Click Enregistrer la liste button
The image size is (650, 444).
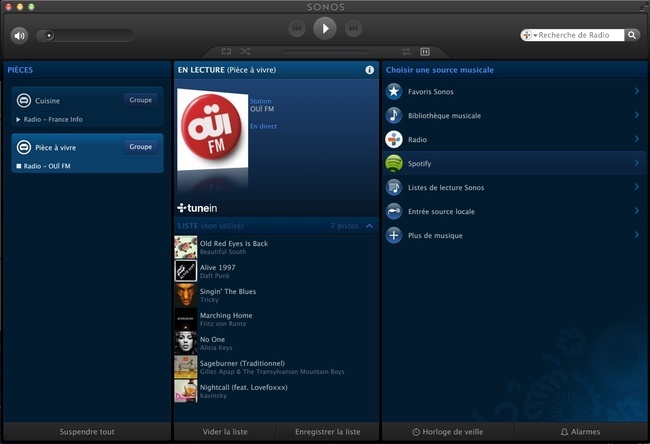[x=327, y=432]
